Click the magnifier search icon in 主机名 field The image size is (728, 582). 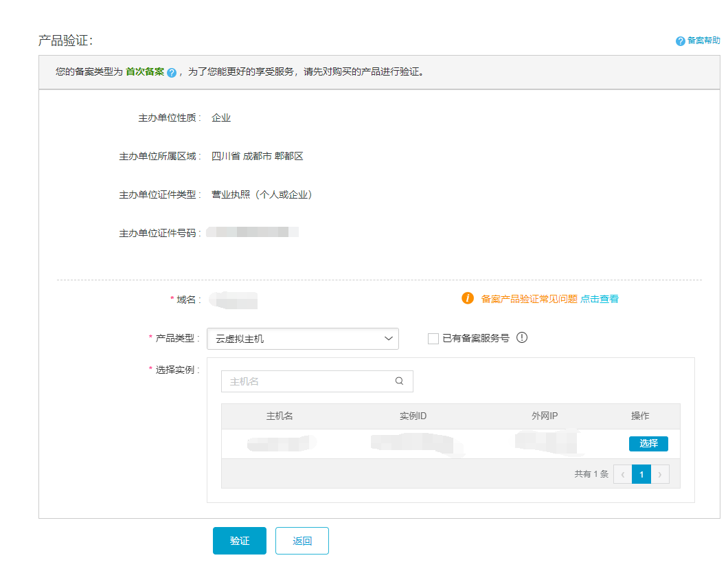coord(399,381)
